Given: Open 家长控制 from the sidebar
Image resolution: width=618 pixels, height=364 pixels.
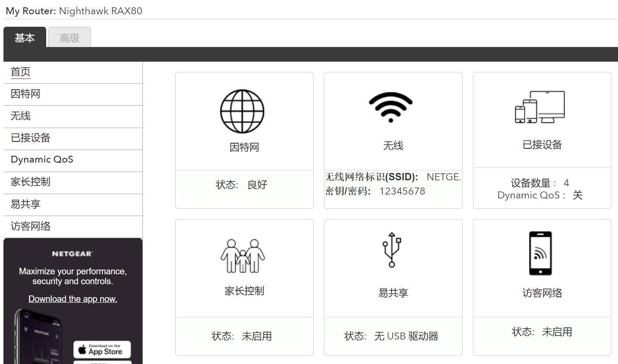Looking at the screenshot, I should pos(30,182).
